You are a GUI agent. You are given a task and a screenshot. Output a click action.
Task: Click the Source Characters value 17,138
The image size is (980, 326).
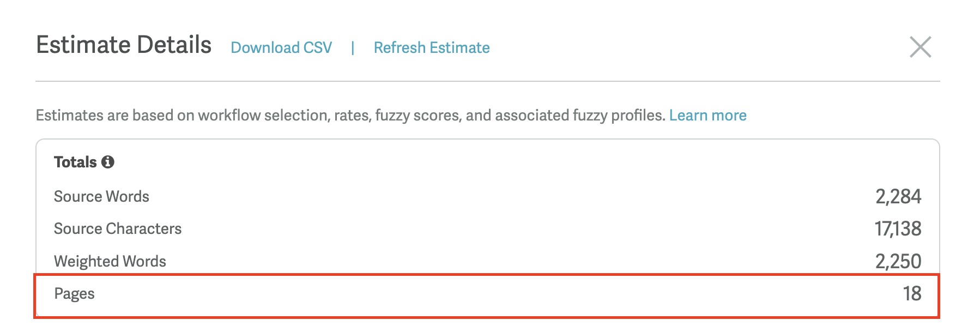coord(898,228)
